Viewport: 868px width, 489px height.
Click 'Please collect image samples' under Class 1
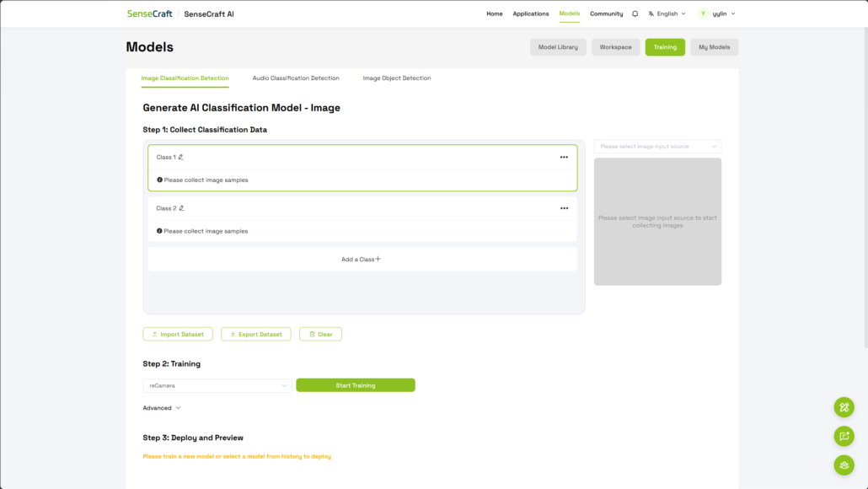click(206, 180)
